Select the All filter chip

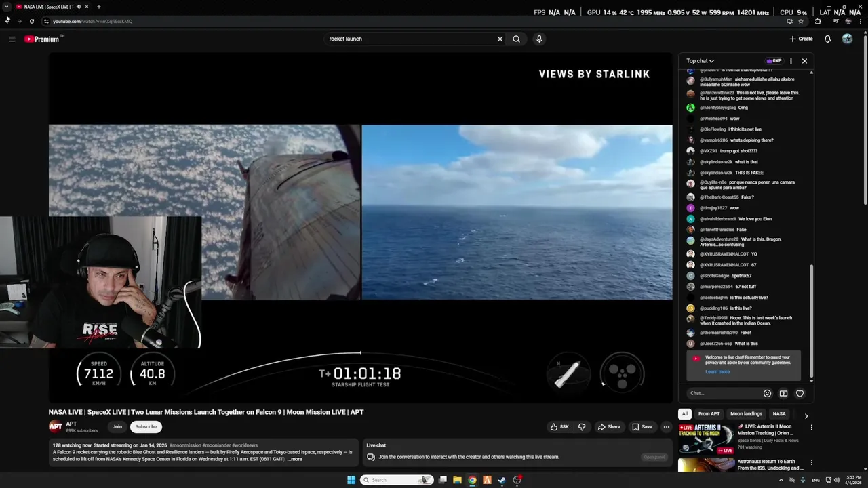tap(685, 413)
